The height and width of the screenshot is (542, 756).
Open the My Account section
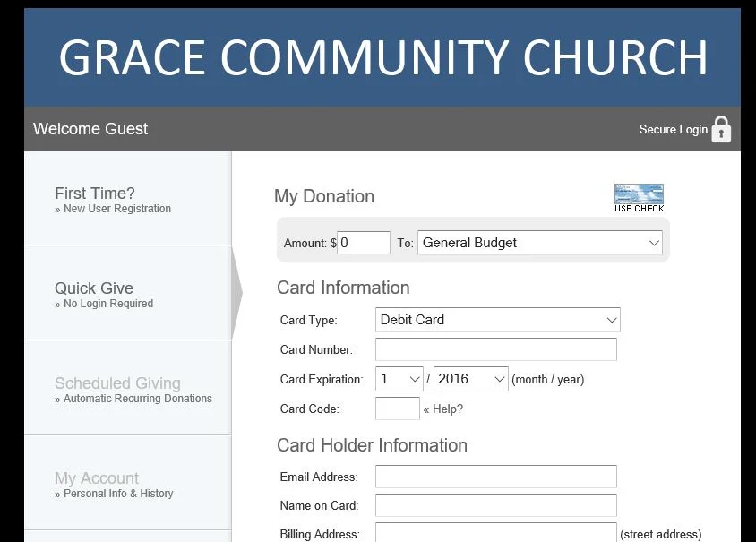(x=128, y=483)
